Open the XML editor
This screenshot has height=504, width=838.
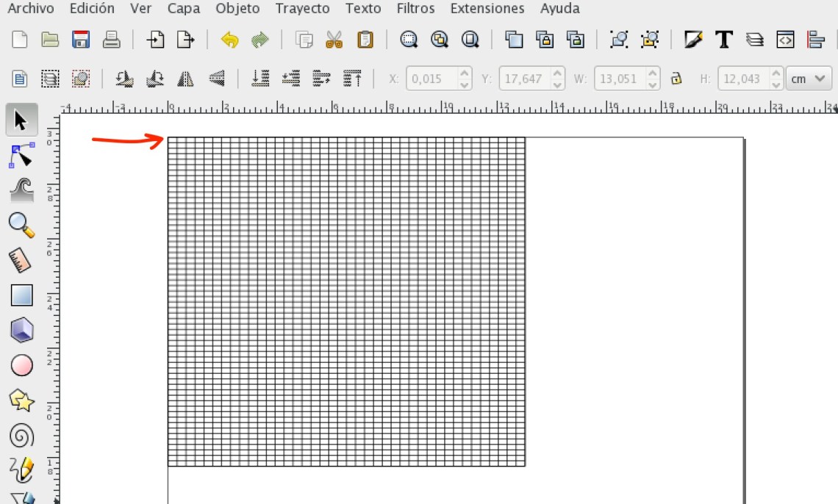tap(784, 39)
